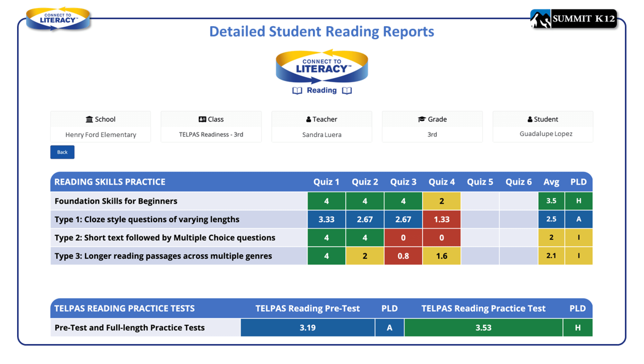Screen dimensions: 644x364
Task: Click the Reading Skills PLD column header
Action: (x=578, y=182)
